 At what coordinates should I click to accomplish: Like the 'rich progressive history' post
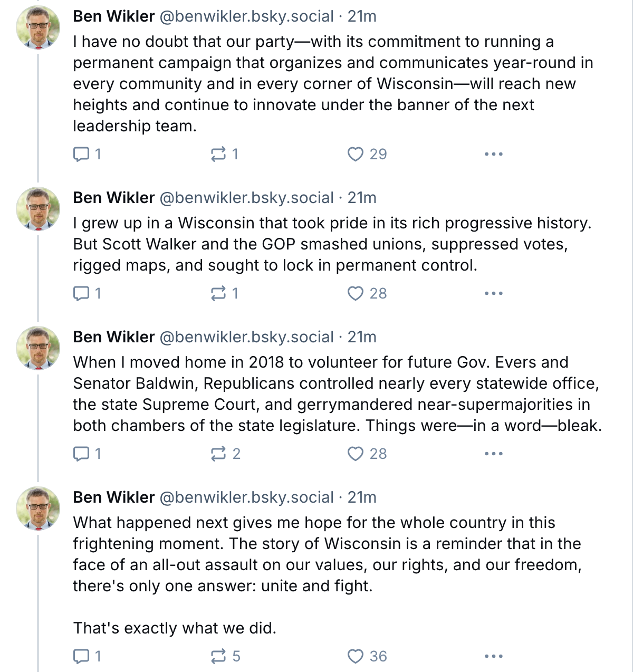[x=367, y=293]
